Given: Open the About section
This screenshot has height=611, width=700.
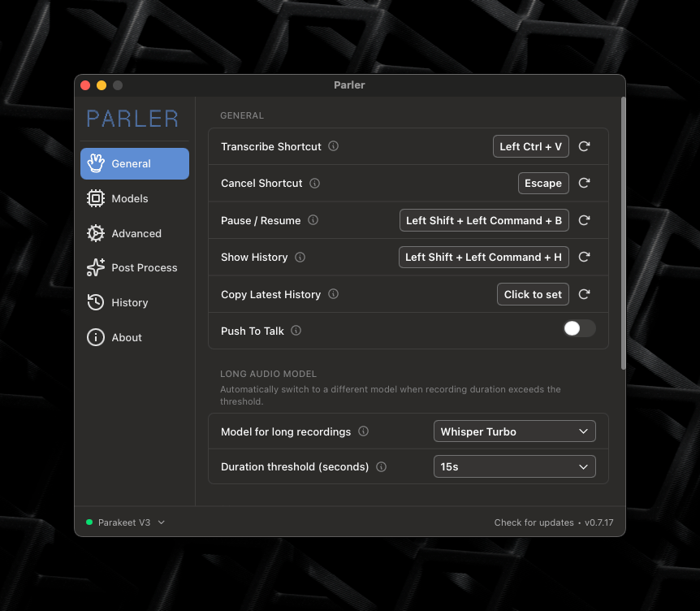Looking at the screenshot, I should [x=135, y=337].
